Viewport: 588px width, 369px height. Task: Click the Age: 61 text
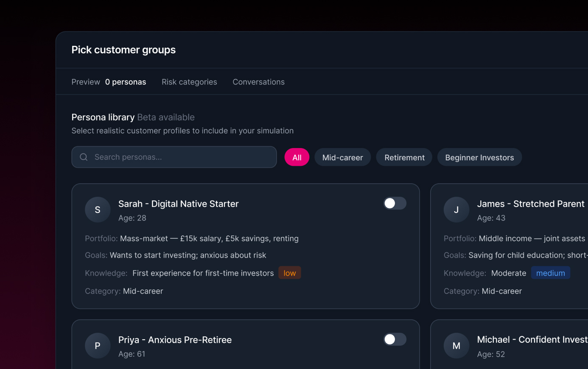(x=132, y=354)
